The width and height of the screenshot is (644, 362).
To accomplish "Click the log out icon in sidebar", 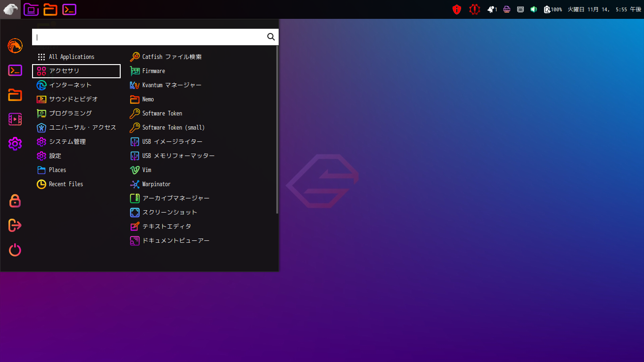I will (15, 225).
